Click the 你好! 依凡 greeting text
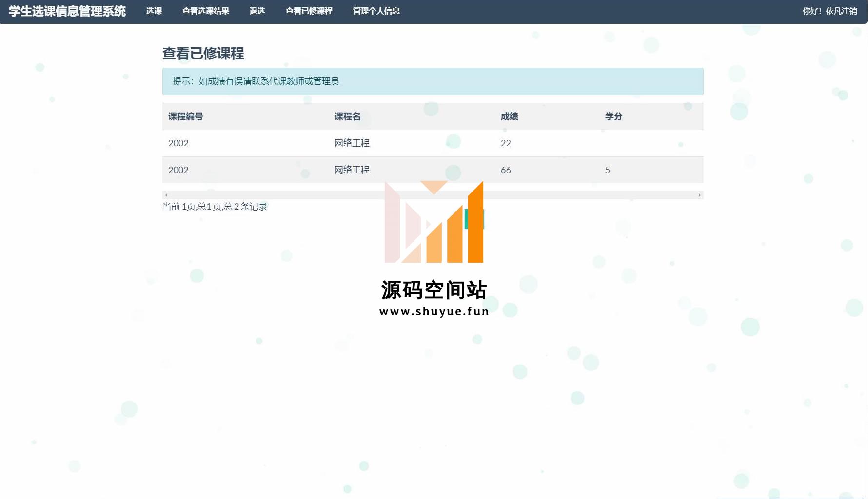This screenshot has height=499, width=868. point(822,11)
